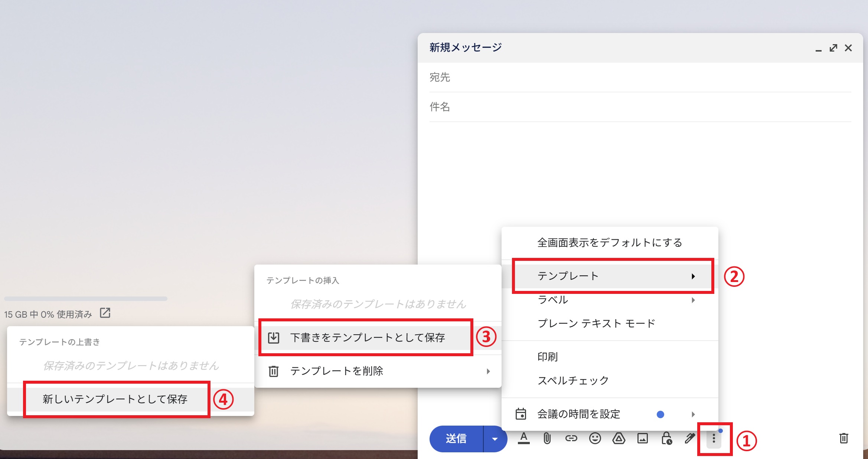Insert files using Google Drive icon
This screenshot has height=459, width=868.
click(619, 439)
